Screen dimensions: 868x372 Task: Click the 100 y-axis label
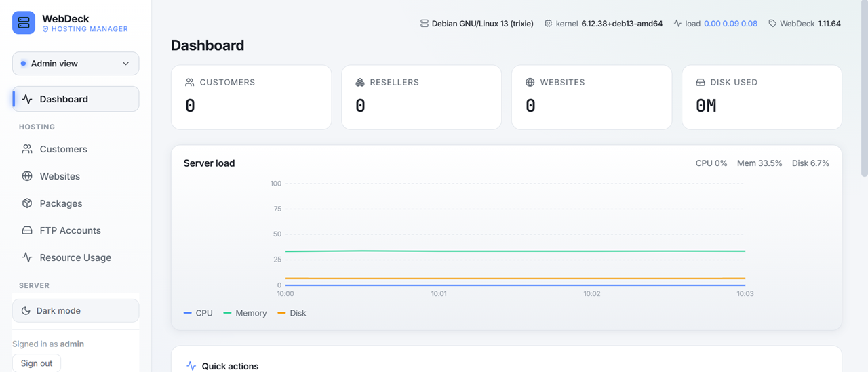pyautogui.click(x=275, y=184)
